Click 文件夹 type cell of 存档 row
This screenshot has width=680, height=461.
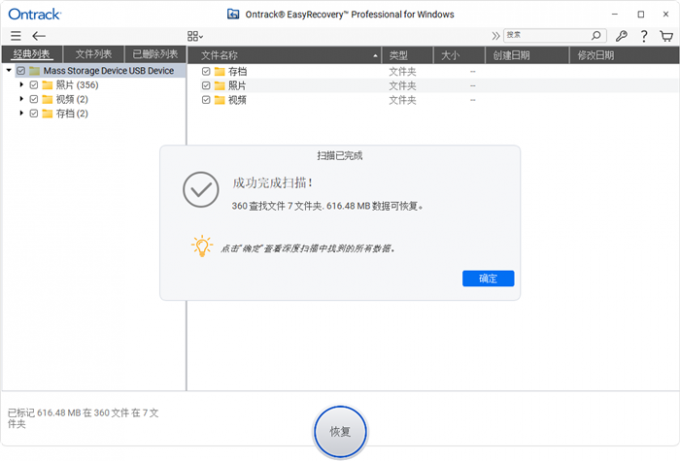click(x=402, y=72)
